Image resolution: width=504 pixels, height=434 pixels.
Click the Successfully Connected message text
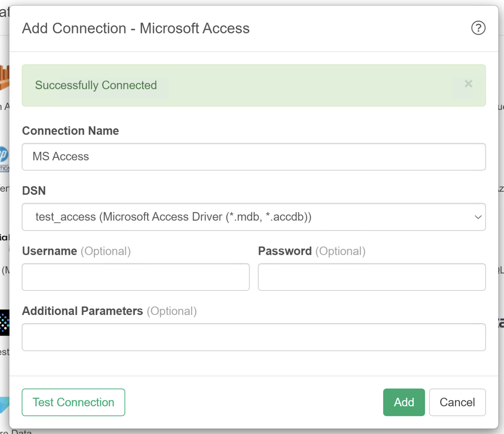96,85
